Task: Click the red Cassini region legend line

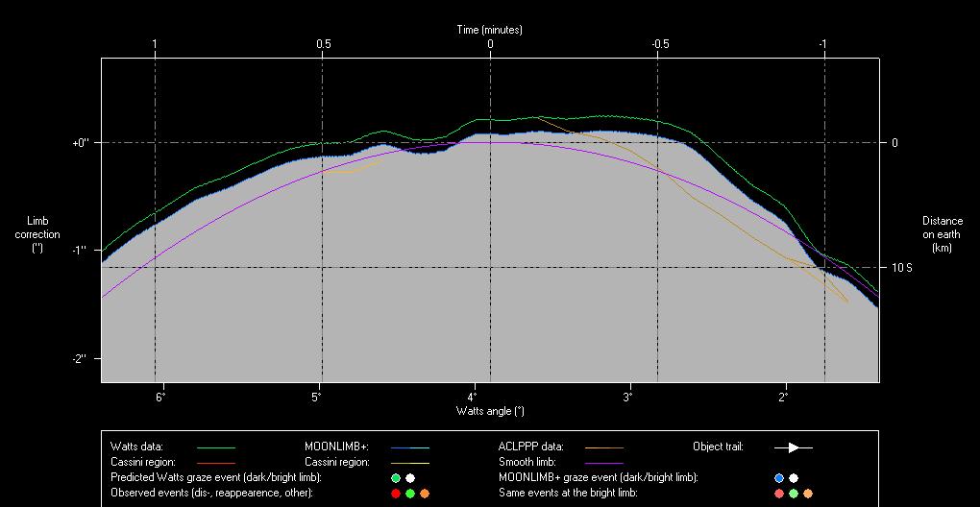Action: [x=215, y=462]
